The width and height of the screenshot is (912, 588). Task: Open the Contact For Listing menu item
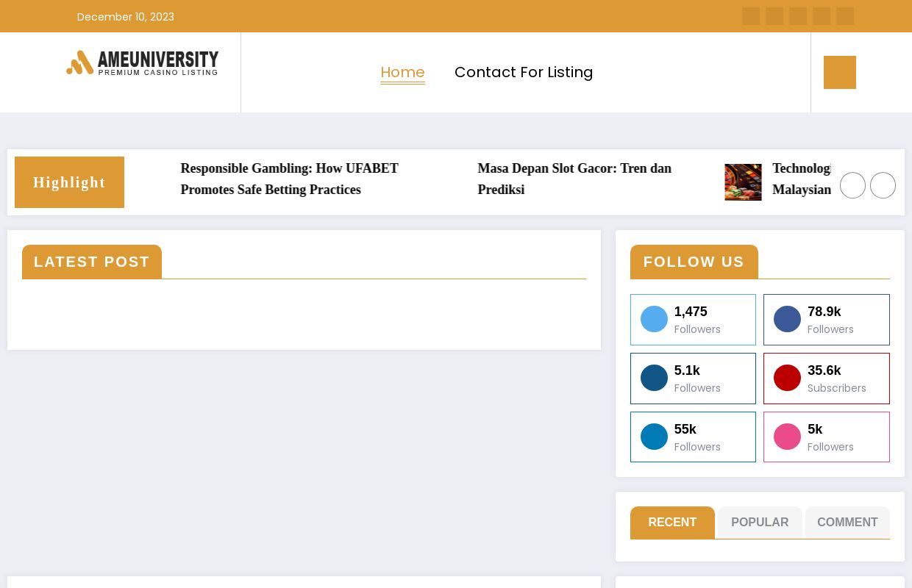524,72
